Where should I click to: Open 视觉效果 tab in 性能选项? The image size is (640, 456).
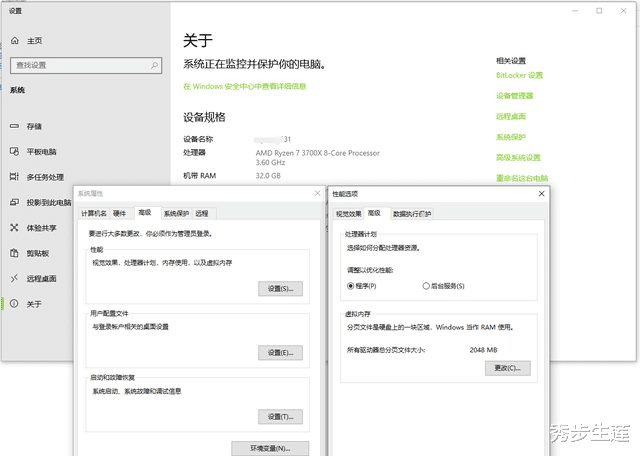(349, 214)
